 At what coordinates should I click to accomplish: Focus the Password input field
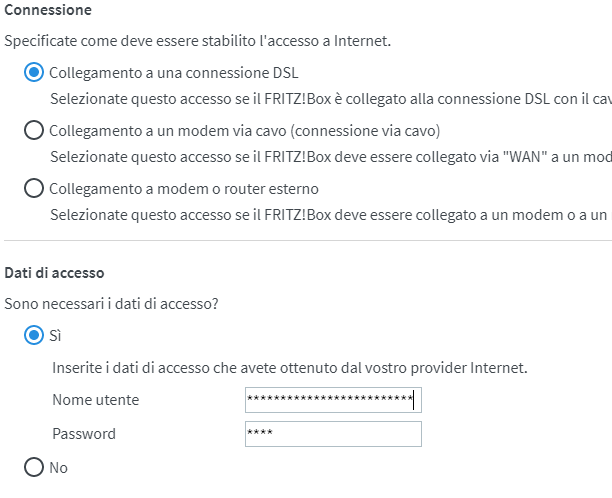coord(333,434)
